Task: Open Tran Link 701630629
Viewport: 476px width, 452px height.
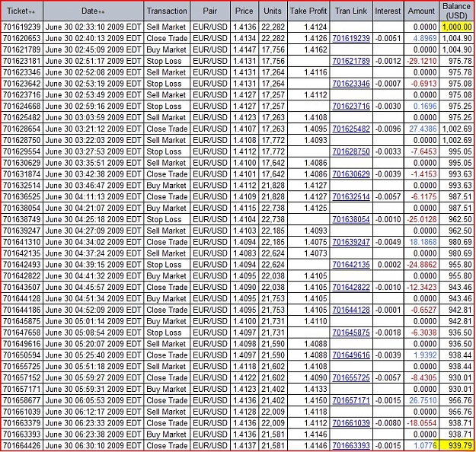Action: coord(351,174)
